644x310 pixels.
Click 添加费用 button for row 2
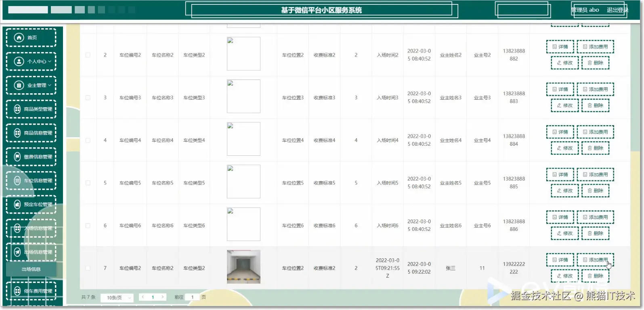tap(596, 47)
